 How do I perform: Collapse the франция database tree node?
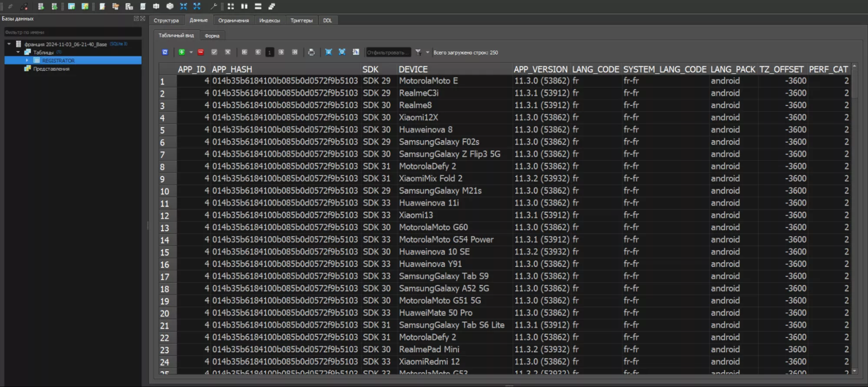pos(9,44)
